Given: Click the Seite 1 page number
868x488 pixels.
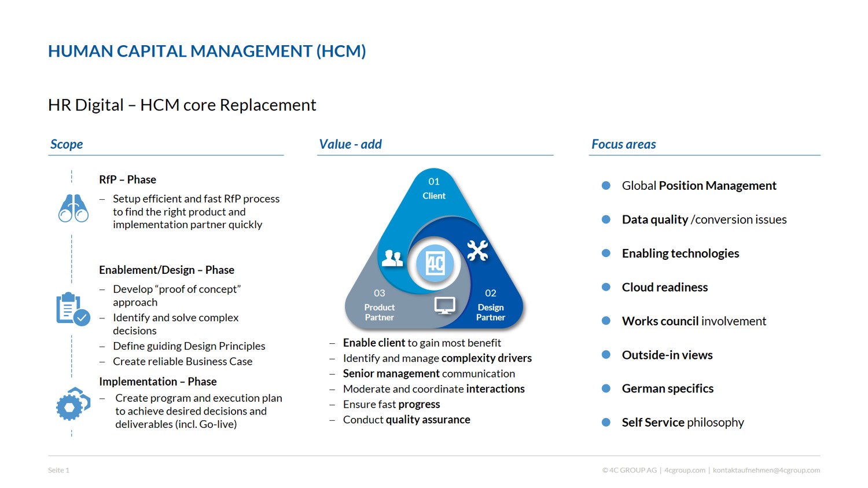Looking at the screenshot, I should [x=58, y=470].
